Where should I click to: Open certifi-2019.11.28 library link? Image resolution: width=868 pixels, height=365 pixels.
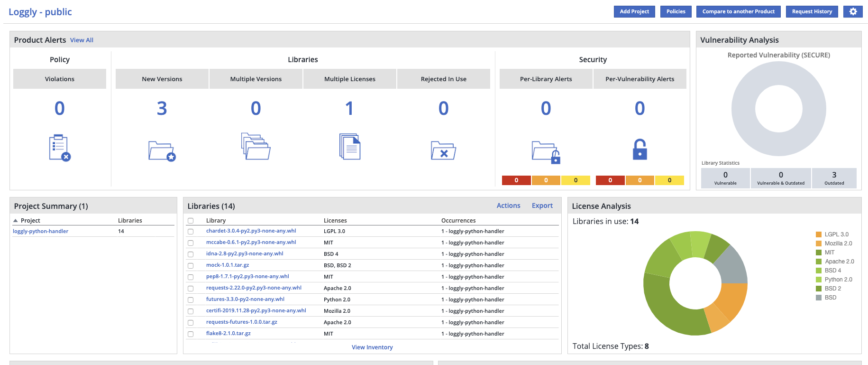pos(256,310)
